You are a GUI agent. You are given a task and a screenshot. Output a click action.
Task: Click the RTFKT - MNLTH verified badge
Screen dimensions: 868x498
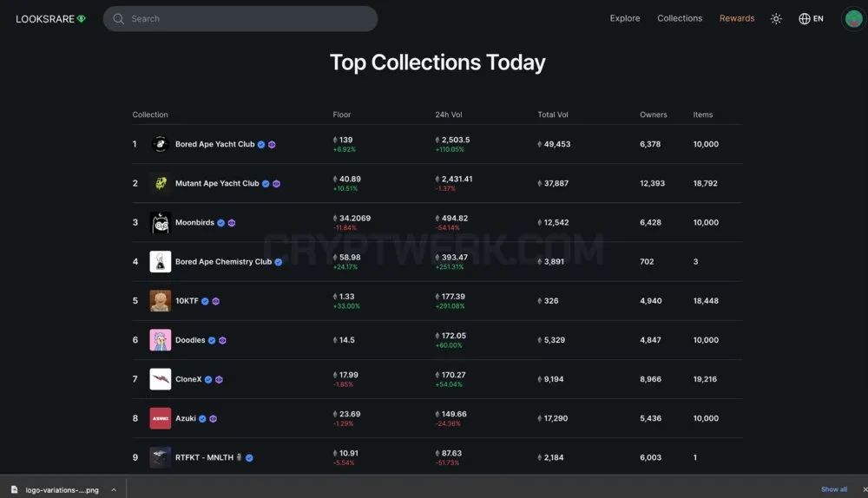click(x=249, y=458)
